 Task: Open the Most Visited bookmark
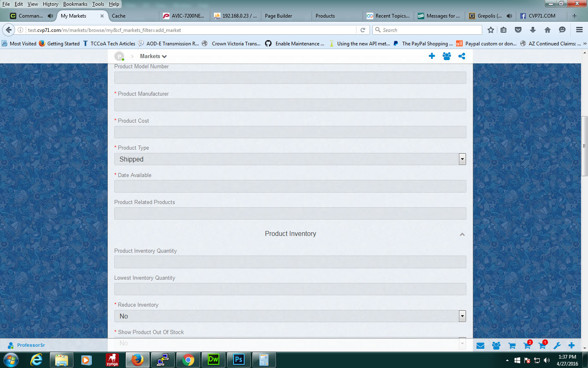pos(19,43)
